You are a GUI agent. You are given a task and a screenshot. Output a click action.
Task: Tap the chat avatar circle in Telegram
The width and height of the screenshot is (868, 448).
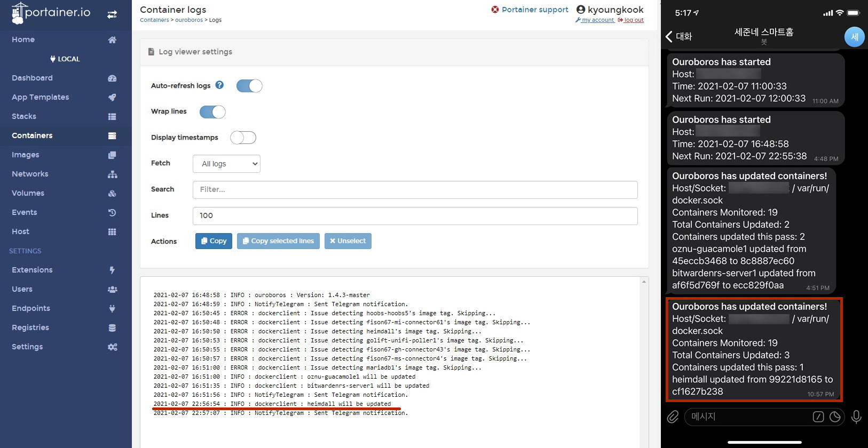(x=854, y=37)
